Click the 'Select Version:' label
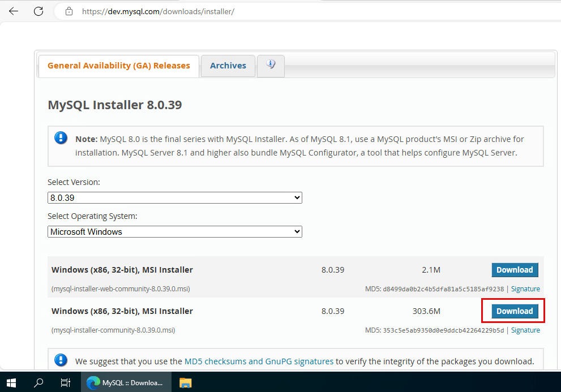The height and width of the screenshot is (392, 561). [74, 182]
